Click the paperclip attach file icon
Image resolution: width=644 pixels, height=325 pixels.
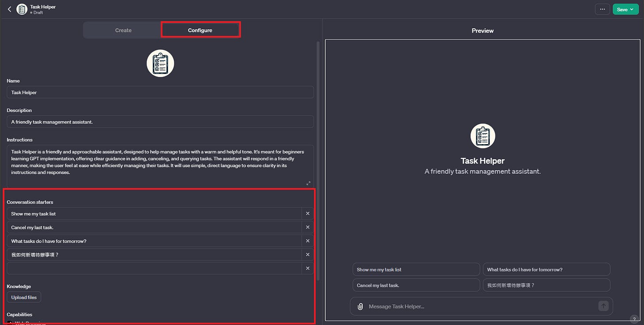coord(360,306)
